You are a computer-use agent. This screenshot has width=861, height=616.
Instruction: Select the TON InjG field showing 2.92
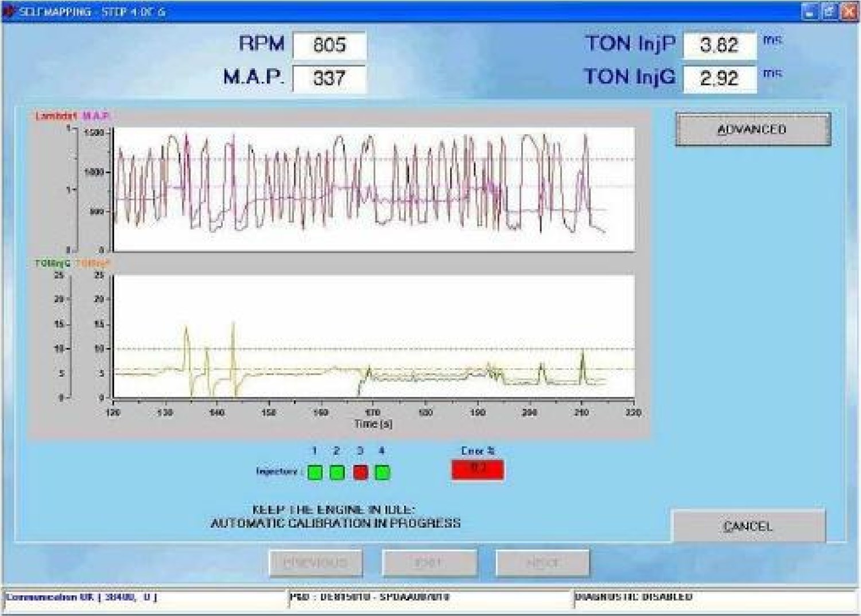pos(719,78)
